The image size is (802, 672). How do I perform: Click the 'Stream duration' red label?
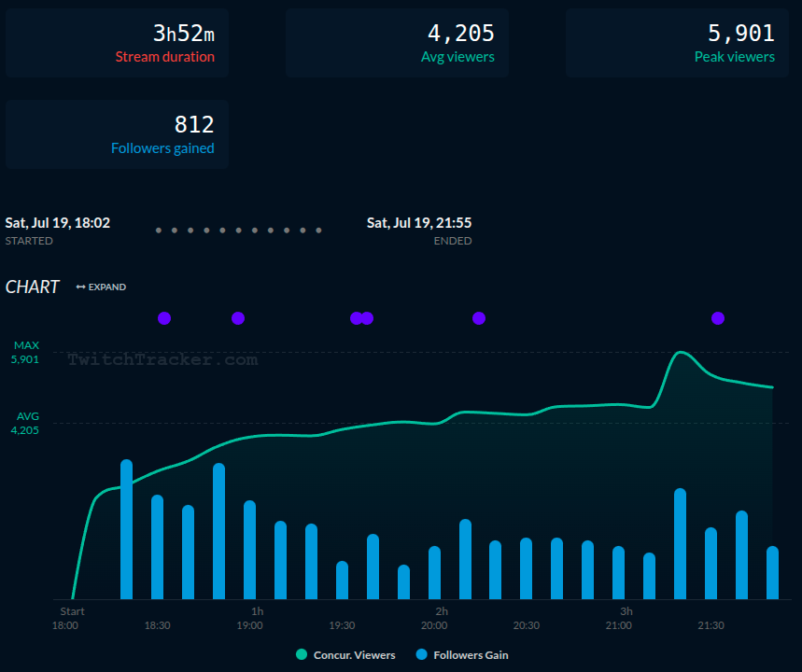click(x=164, y=57)
